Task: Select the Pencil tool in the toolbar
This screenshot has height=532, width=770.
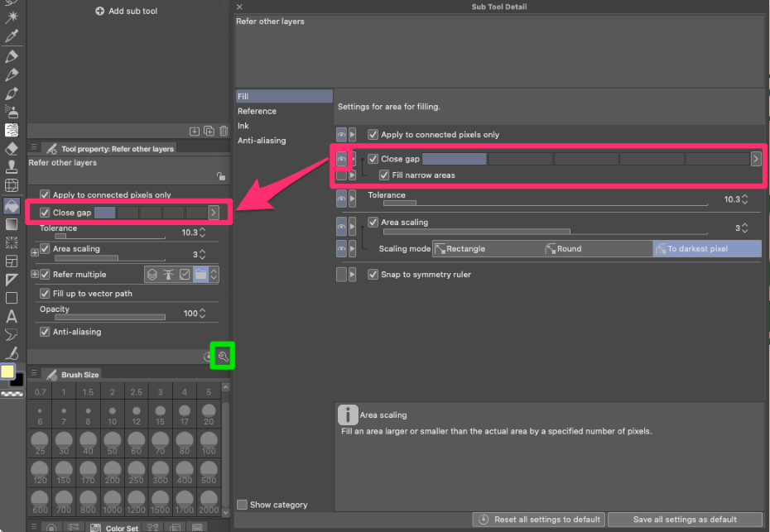Action: pos(12,74)
